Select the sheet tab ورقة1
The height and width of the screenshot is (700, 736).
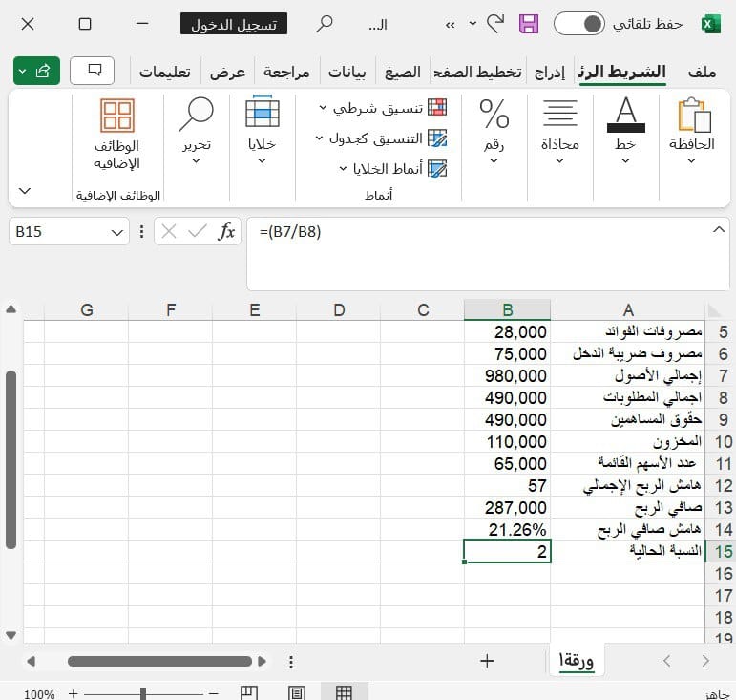coord(576,660)
